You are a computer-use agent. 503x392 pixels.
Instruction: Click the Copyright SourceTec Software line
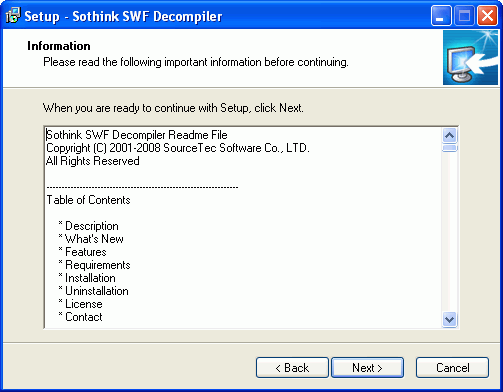[x=178, y=148]
